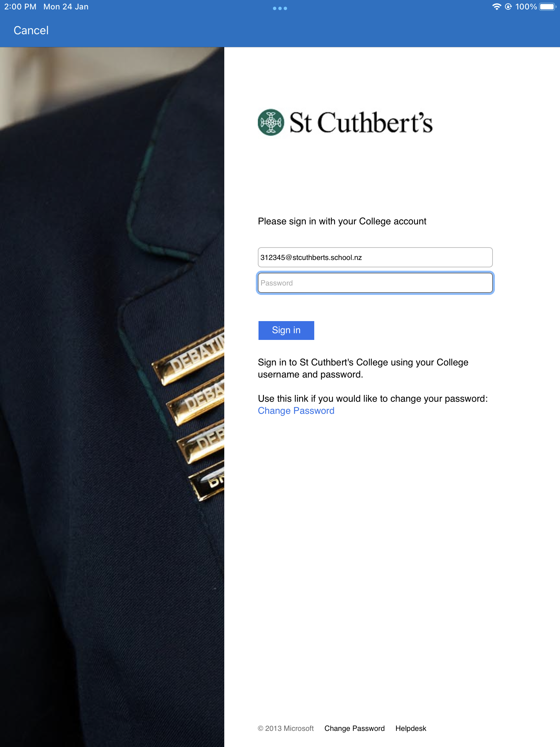Tap the Wi-Fi status icon
Viewport: 560px width, 747px height.
coord(497,7)
